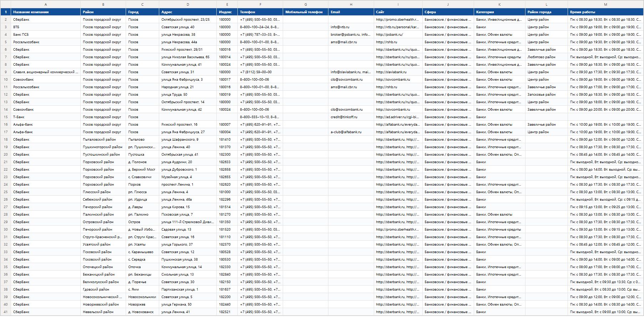Select the 'Плюсский район' district cell
The width and height of the screenshot is (644, 322).
point(103,192)
